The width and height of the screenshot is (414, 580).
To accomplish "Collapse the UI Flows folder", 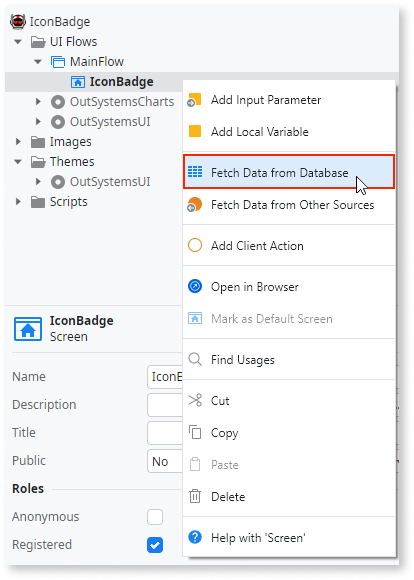I will click(x=18, y=42).
